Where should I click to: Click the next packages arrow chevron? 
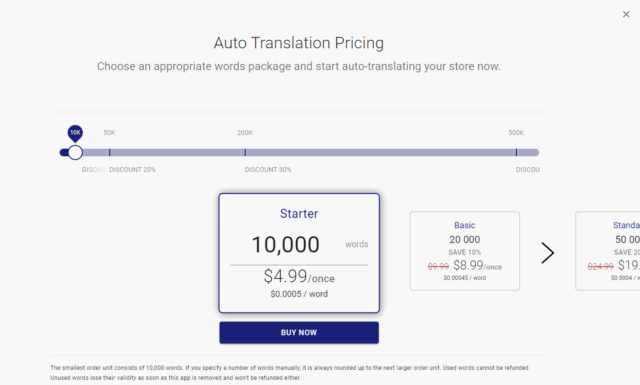pos(547,253)
